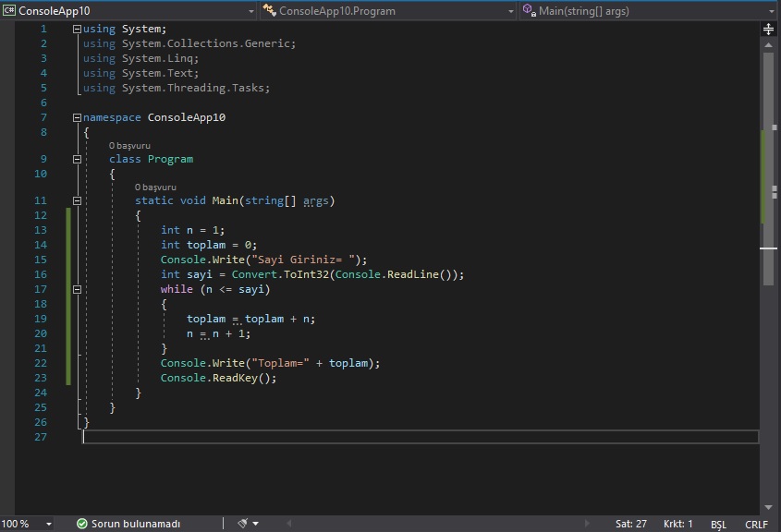Click the editor split window handle icon
This screenshot has width=781, height=532.
[x=769, y=30]
